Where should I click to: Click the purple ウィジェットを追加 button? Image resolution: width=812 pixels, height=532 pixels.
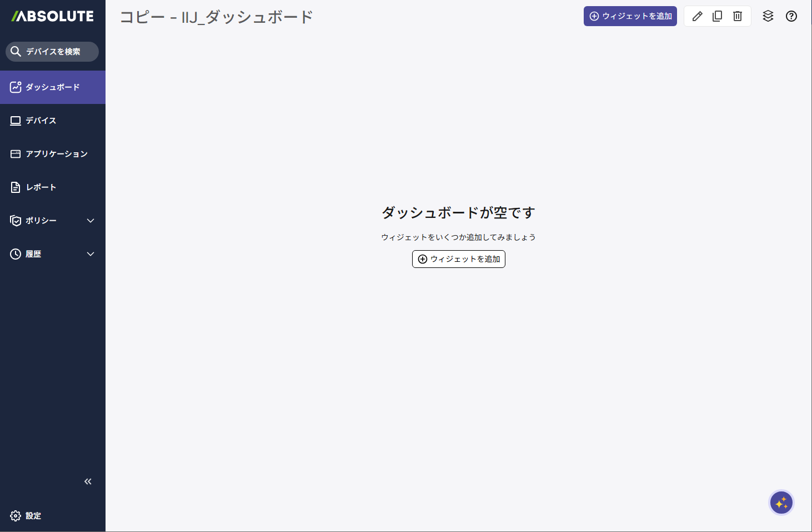point(630,16)
